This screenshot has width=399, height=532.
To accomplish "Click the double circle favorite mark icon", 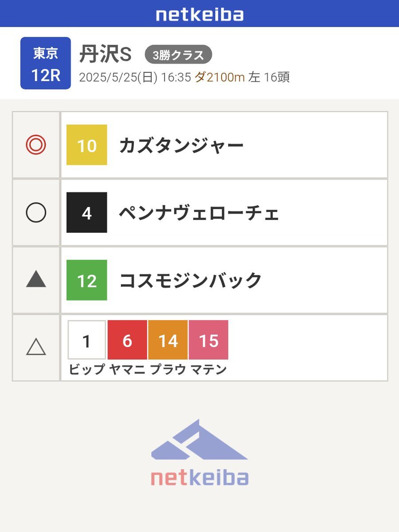I will coord(36,145).
